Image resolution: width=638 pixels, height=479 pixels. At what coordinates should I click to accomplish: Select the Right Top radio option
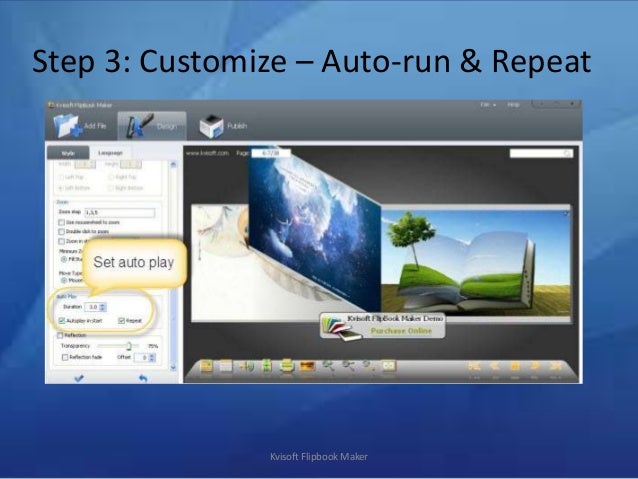coord(111,177)
